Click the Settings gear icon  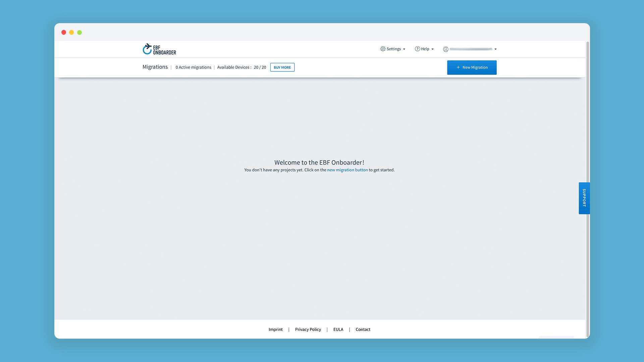pyautogui.click(x=383, y=49)
